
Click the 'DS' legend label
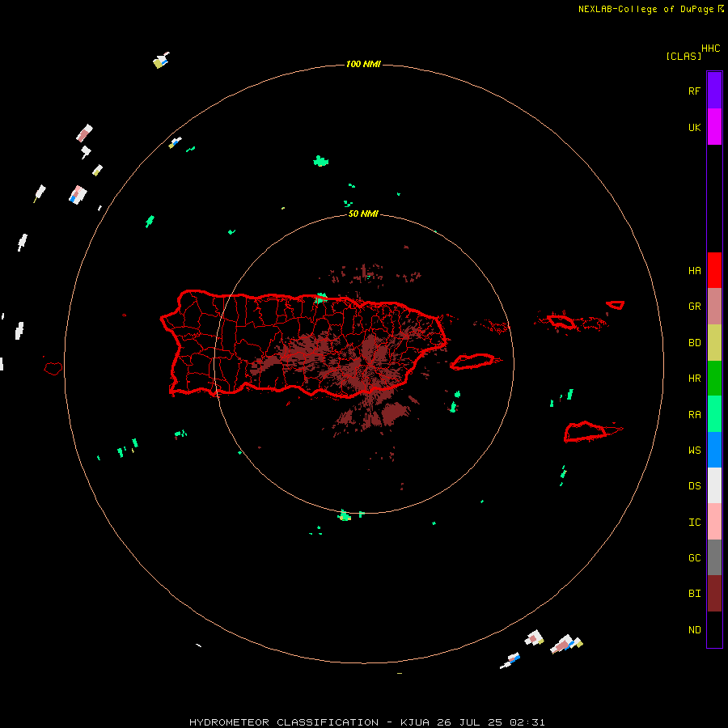click(694, 486)
